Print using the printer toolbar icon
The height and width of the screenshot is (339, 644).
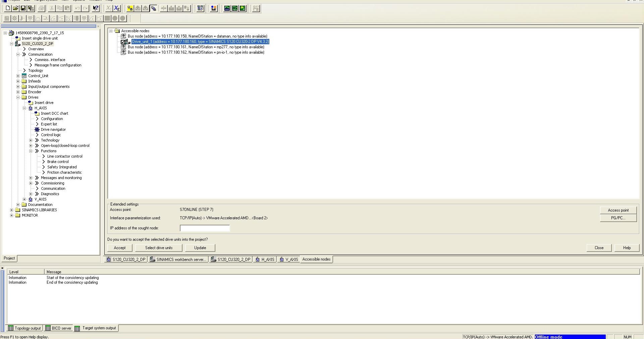tap(41, 8)
